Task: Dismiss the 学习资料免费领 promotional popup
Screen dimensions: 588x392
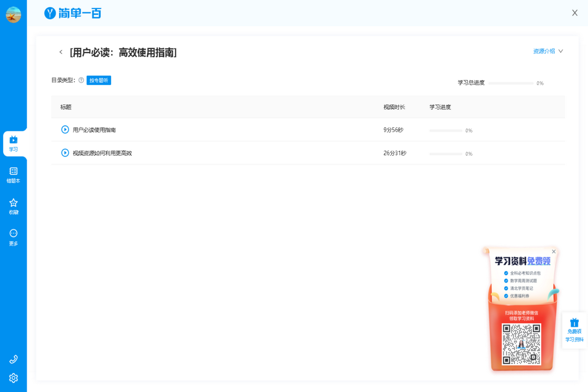Action: pyautogui.click(x=554, y=251)
